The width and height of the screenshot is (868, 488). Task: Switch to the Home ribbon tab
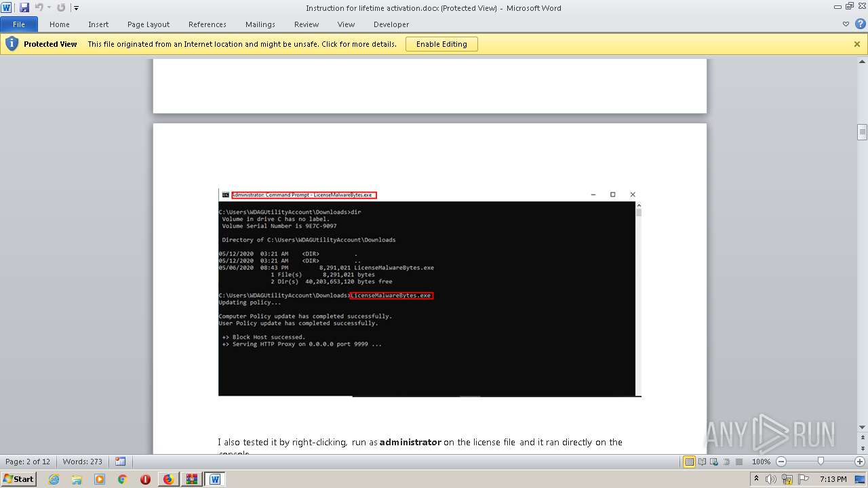pos(60,24)
